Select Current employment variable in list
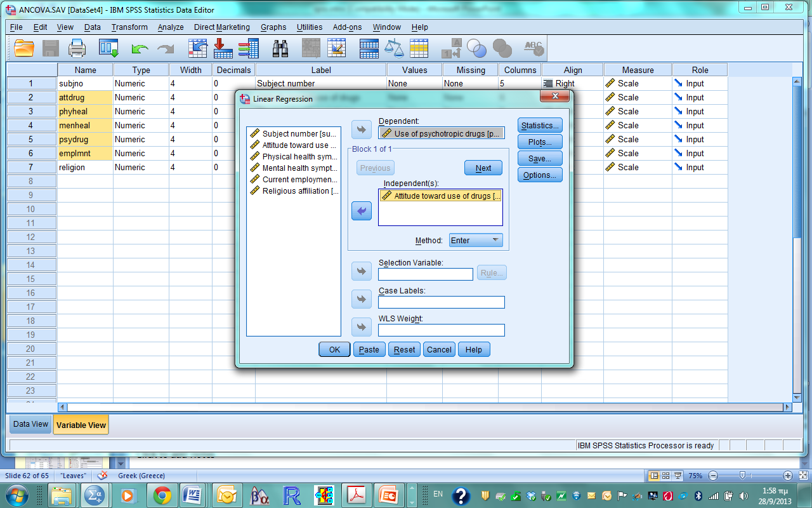This screenshot has width=812, height=508. click(294, 179)
